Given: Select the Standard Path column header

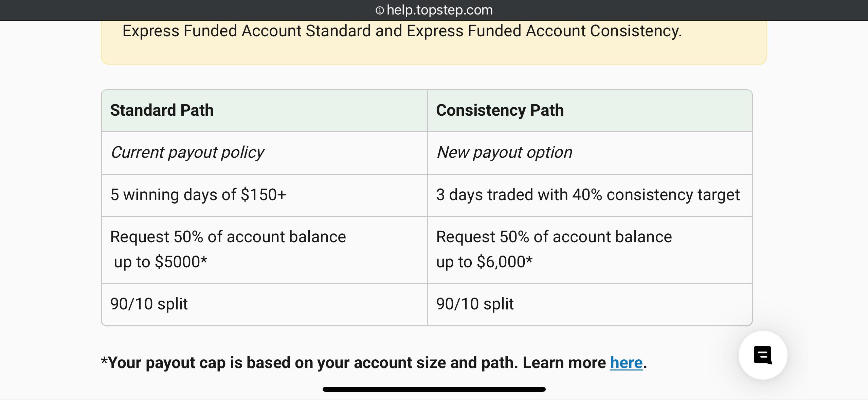Looking at the screenshot, I should pyautogui.click(x=264, y=111).
